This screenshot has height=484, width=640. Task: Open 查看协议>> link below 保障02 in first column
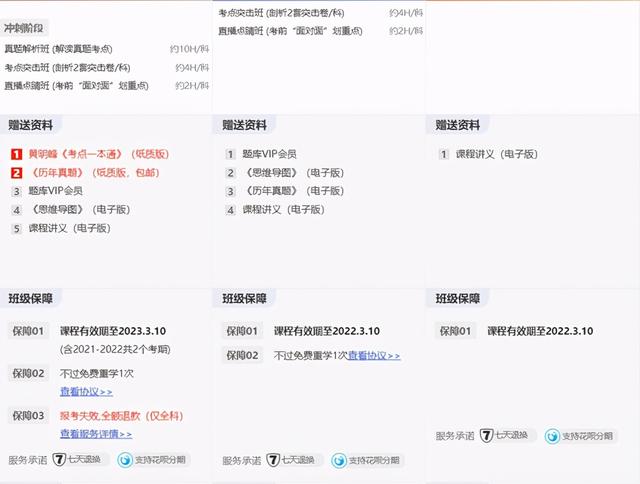coord(86,391)
